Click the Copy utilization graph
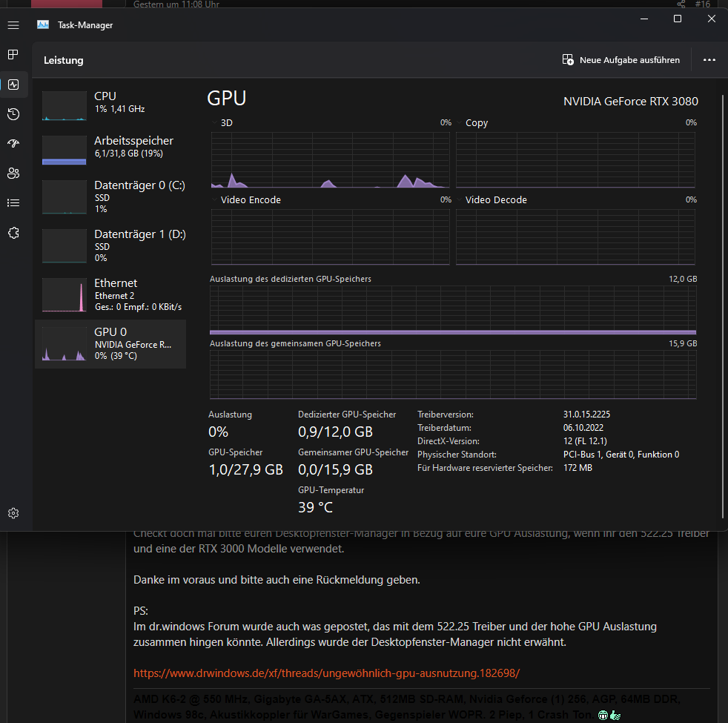Screen dimensions: 728x723 click(x=575, y=159)
